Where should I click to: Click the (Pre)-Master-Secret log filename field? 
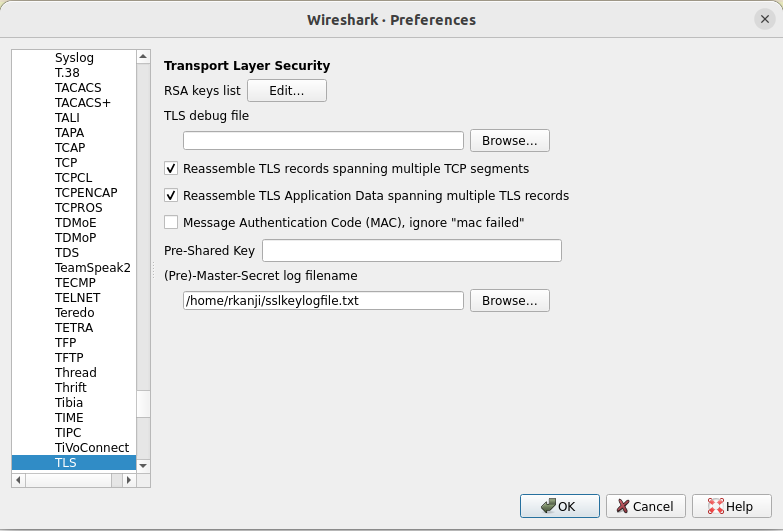(x=323, y=300)
